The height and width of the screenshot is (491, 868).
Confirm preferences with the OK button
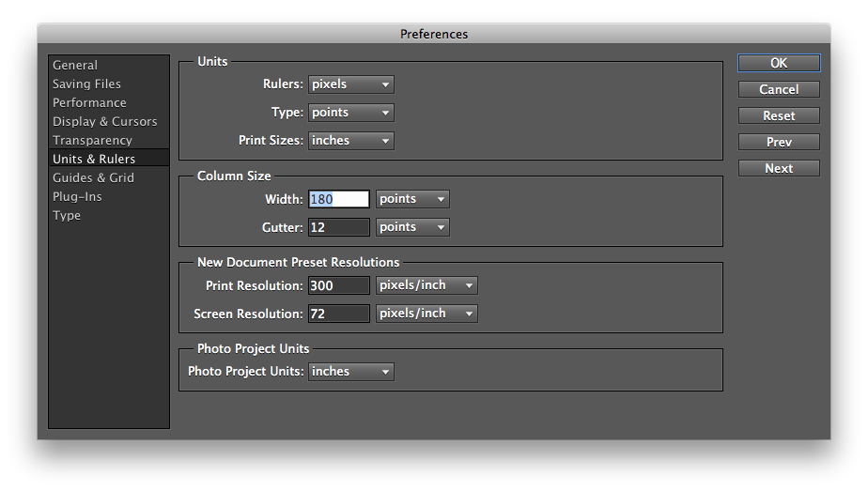(x=779, y=63)
